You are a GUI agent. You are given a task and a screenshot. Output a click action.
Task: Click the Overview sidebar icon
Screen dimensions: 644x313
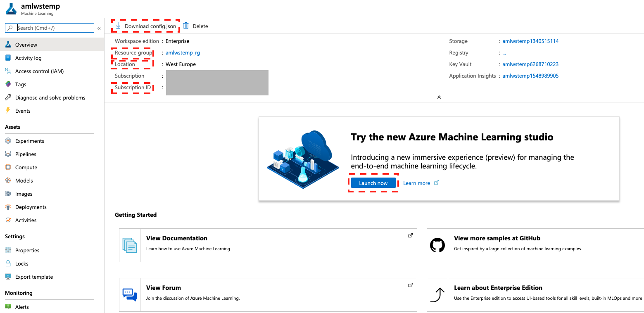tap(8, 45)
